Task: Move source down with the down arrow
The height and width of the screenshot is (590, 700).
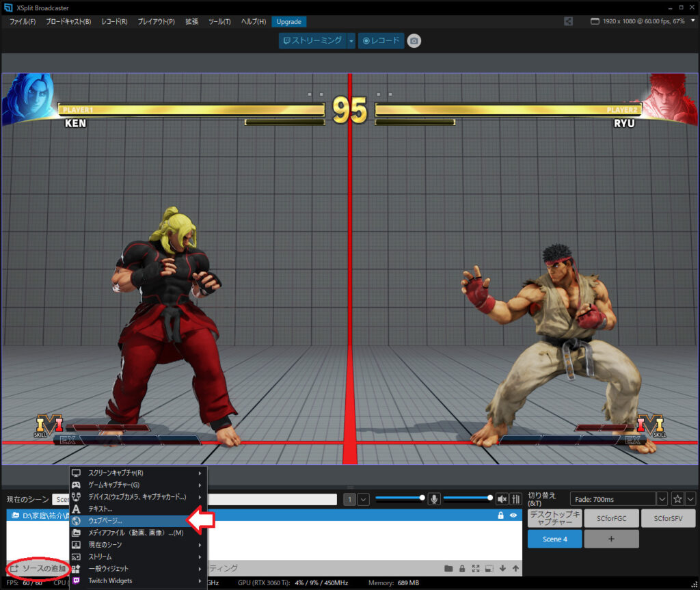Action: (502, 568)
